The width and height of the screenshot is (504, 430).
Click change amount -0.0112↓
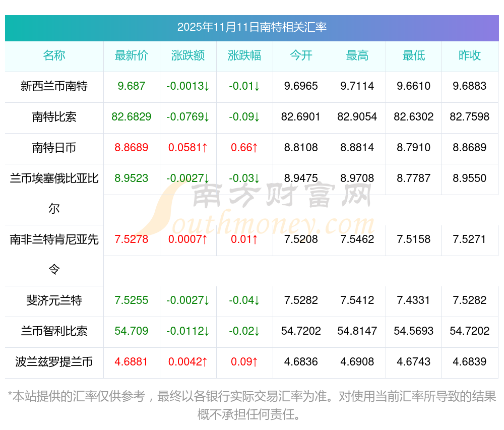(x=187, y=331)
